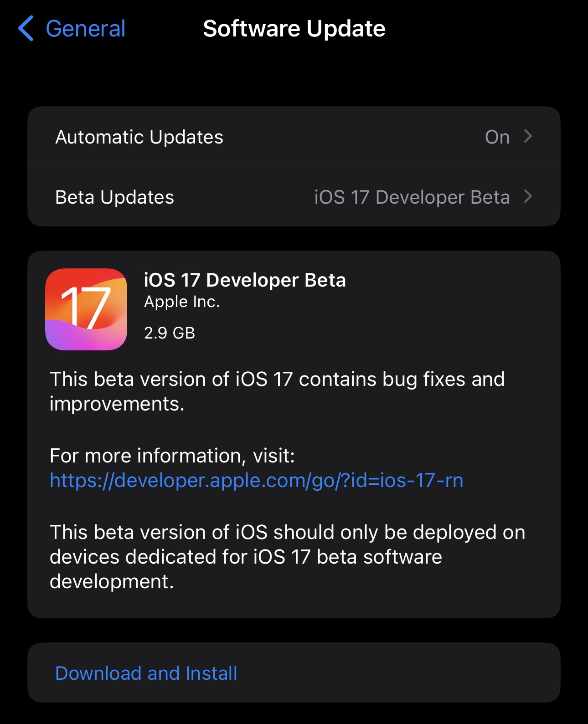Select the Software Update page title

294,29
